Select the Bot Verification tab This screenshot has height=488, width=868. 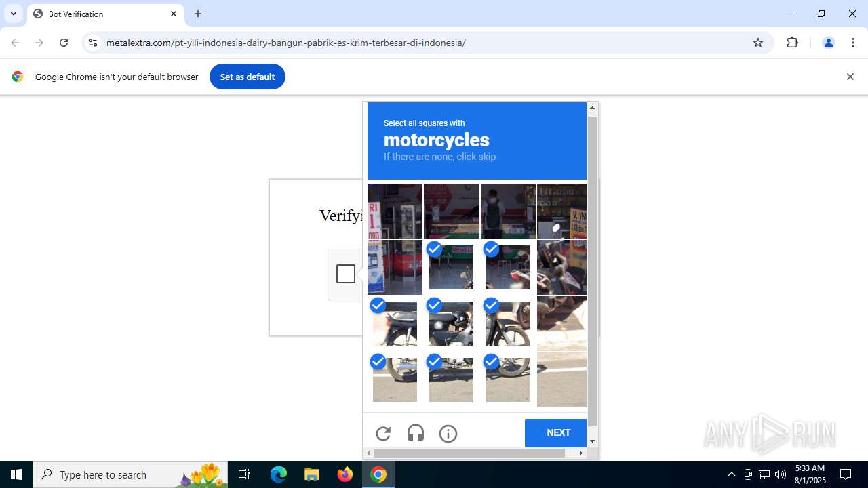pos(106,14)
